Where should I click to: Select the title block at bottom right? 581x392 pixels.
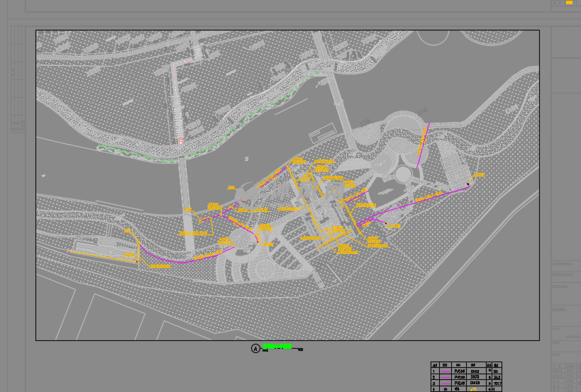click(x=565, y=354)
